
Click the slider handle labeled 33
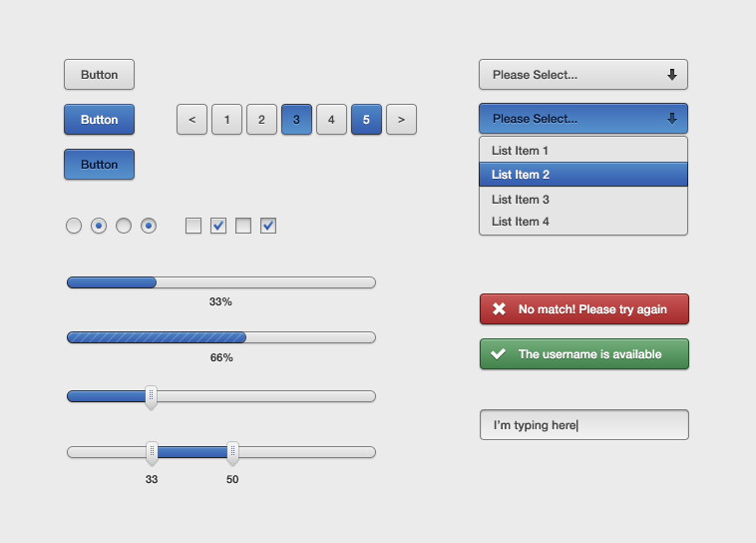(x=152, y=453)
